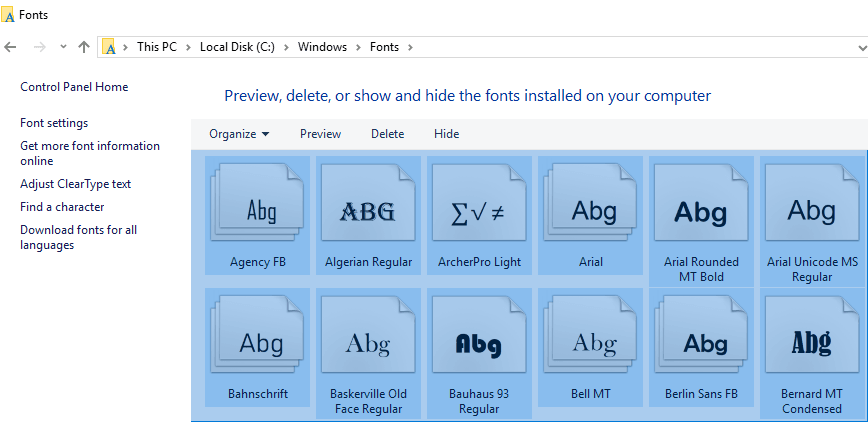This screenshot has height=422, width=868.
Task: Go to Control Panel Home
Action: click(74, 87)
